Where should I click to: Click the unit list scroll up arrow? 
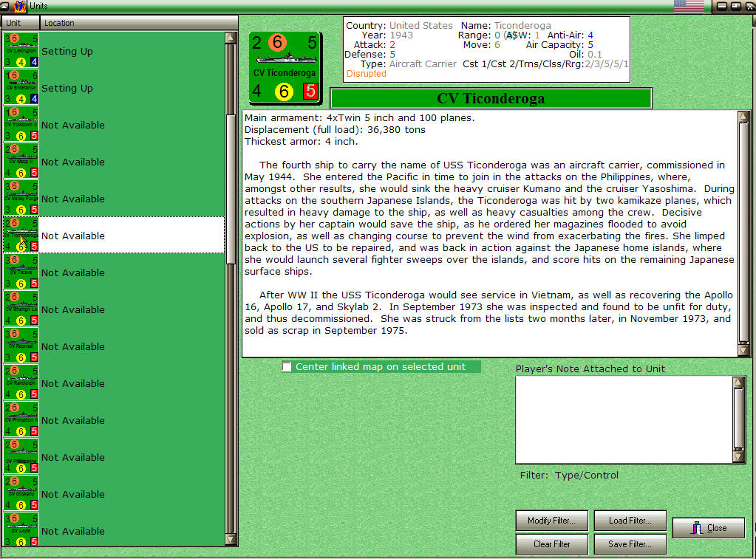click(231, 38)
